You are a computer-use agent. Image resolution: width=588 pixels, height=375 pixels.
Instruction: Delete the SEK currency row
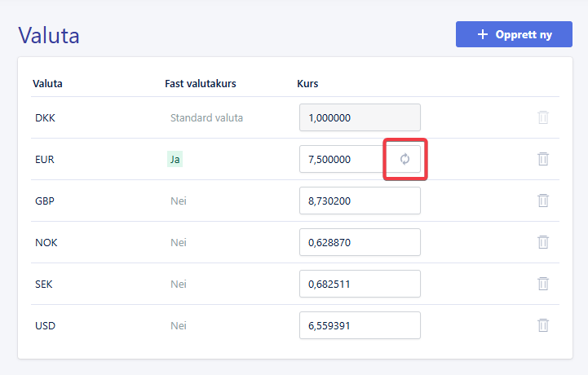click(543, 284)
